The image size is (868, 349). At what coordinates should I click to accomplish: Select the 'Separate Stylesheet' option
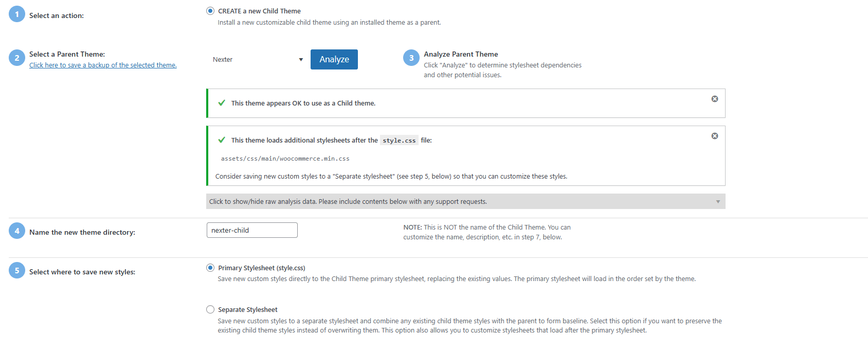(x=210, y=309)
